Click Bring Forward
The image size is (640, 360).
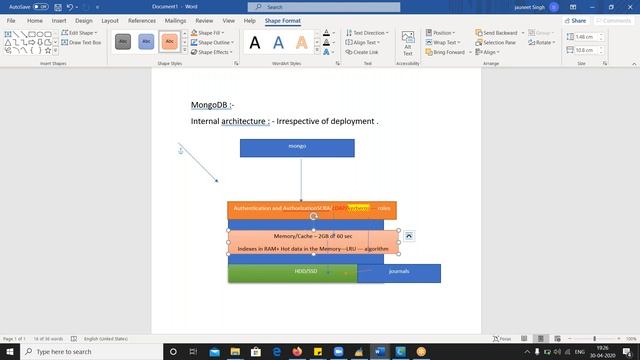pos(445,52)
